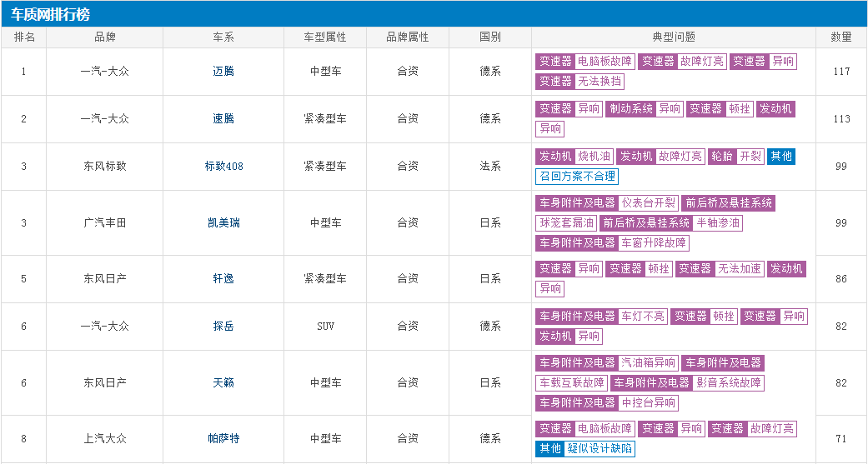The height and width of the screenshot is (464, 868).
Task: Click the 法系 country cell
Action: (490, 167)
